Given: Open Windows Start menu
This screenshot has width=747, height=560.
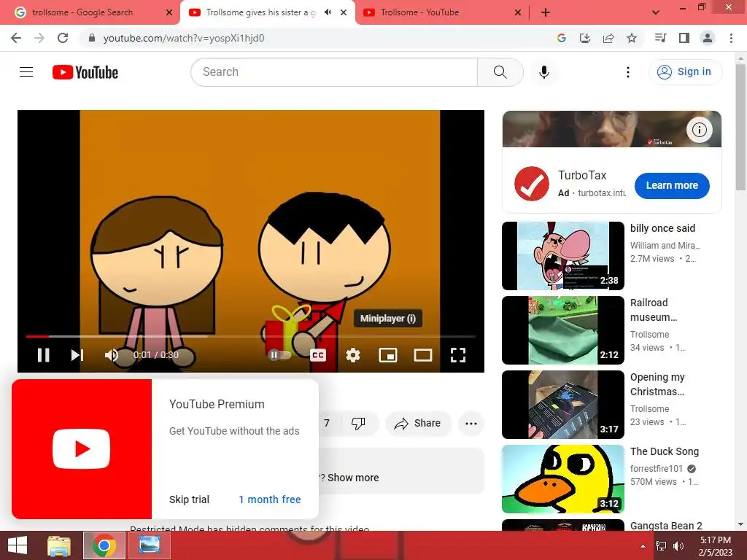Looking at the screenshot, I should click(18, 545).
